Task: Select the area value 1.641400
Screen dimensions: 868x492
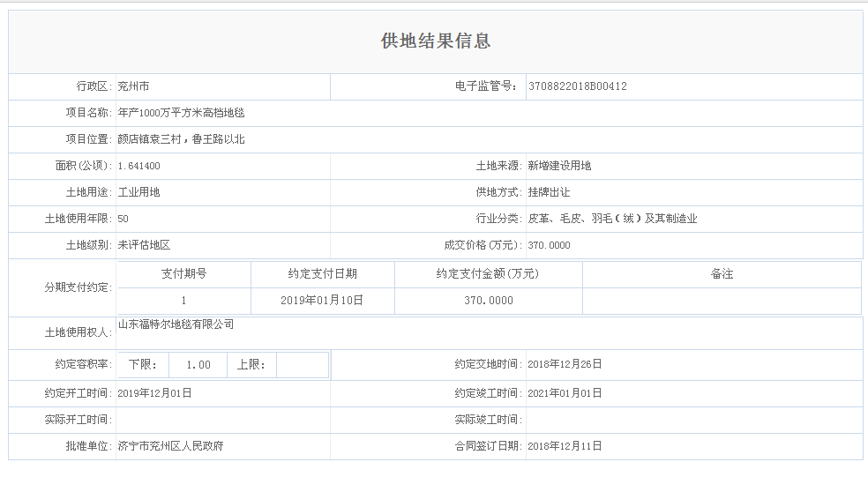Action: pos(138,166)
